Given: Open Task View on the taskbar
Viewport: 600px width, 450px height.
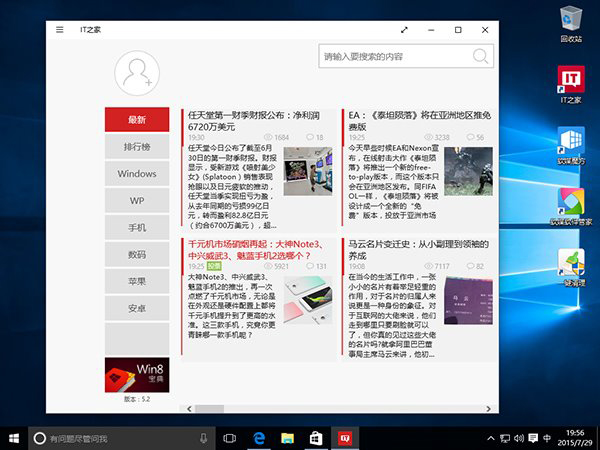Looking at the screenshot, I should point(229,438).
